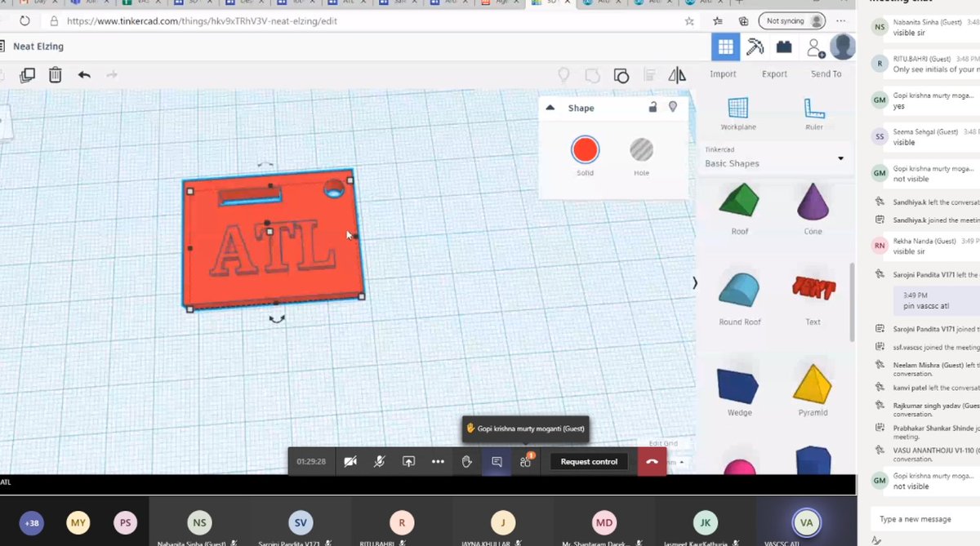
Task: Click the Ungroup shapes icon
Action: coord(621,75)
